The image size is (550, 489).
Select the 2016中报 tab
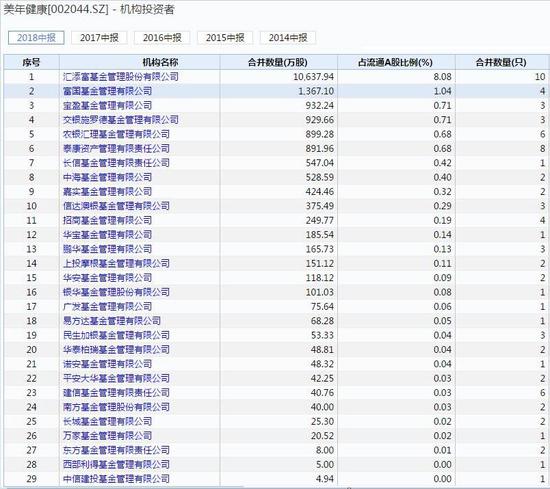(162, 38)
